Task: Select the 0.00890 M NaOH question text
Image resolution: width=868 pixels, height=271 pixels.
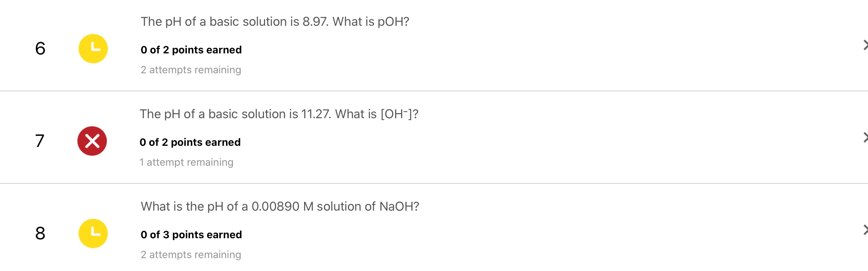Action: [280, 206]
